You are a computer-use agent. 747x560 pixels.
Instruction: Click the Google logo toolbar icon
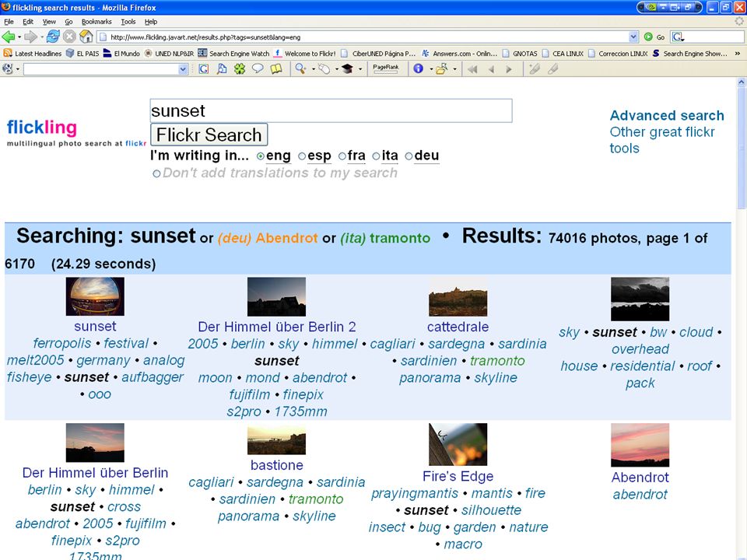coord(8,69)
